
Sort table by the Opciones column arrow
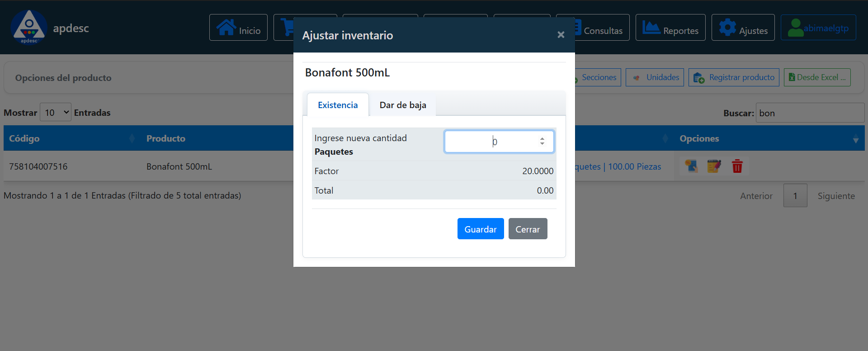(855, 139)
